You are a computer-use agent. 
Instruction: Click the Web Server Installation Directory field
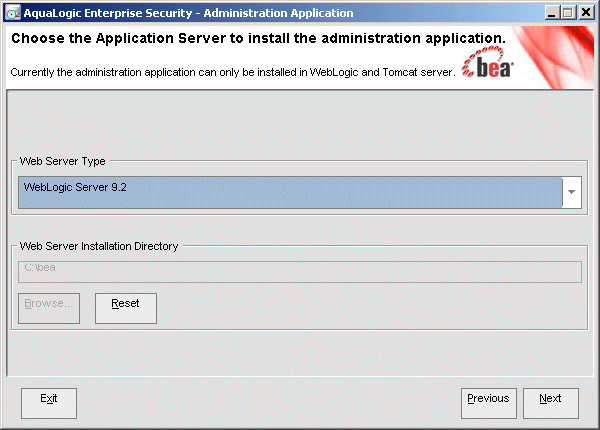coord(300,272)
